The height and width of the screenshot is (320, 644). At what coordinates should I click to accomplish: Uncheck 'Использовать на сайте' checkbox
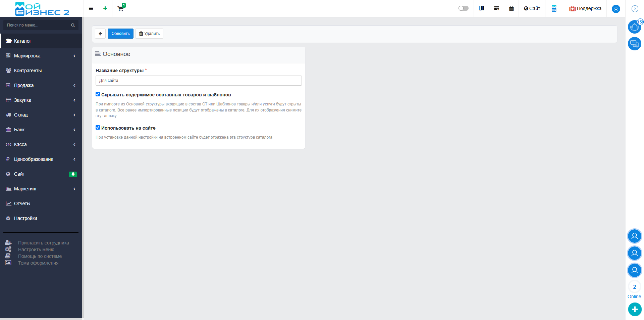98,128
